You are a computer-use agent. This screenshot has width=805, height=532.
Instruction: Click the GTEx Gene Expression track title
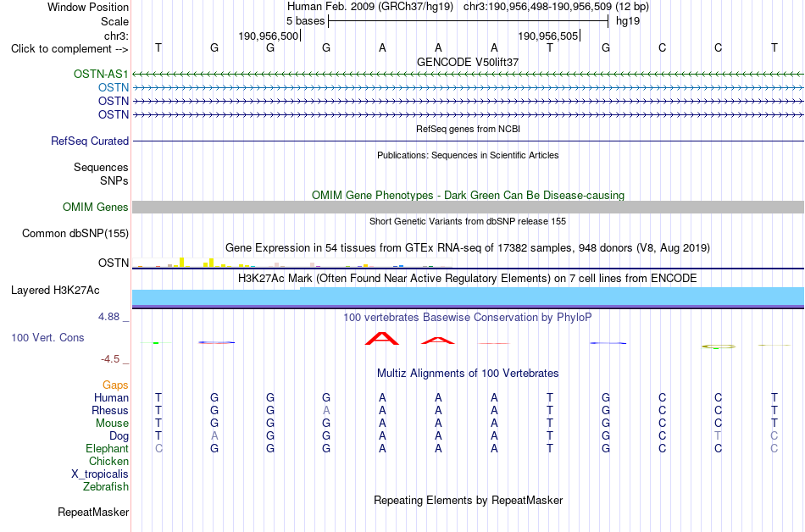coord(468,248)
